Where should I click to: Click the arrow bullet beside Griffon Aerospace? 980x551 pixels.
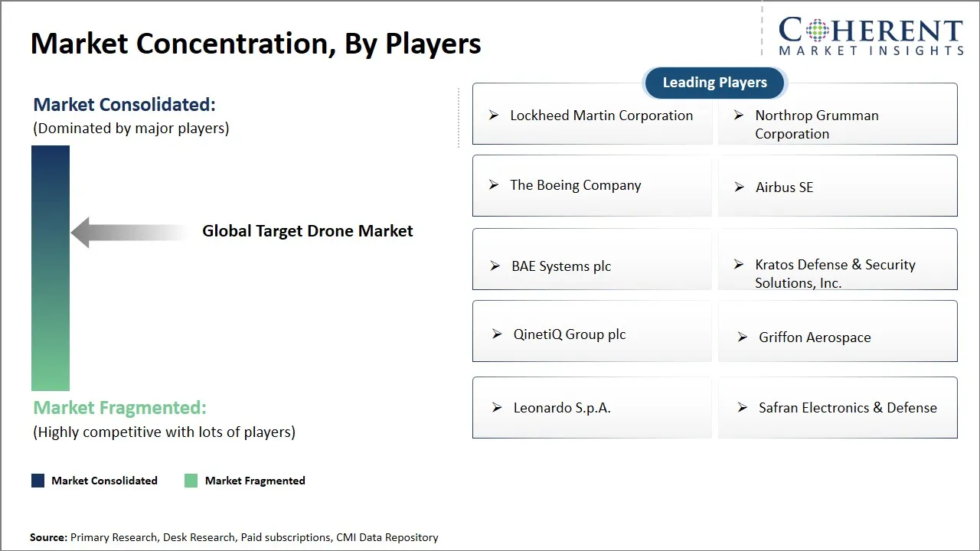[x=742, y=337]
